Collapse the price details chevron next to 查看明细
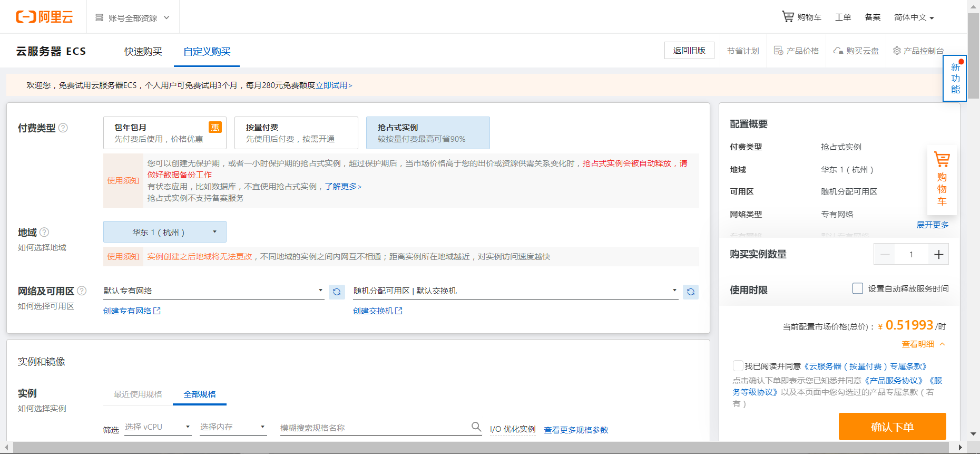This screenshot has width=980, height=454. click(x=942, y=344)
